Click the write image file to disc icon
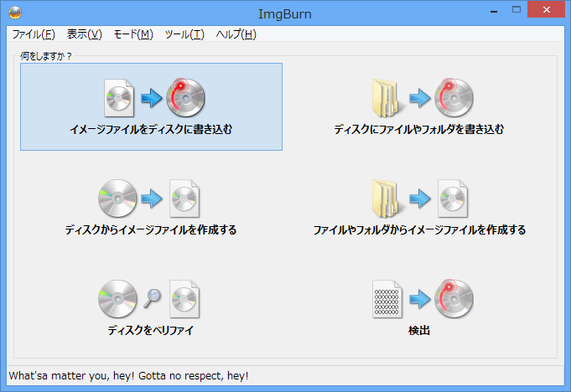The height and width of the screenshot is (392, 571). click(154, 97)
